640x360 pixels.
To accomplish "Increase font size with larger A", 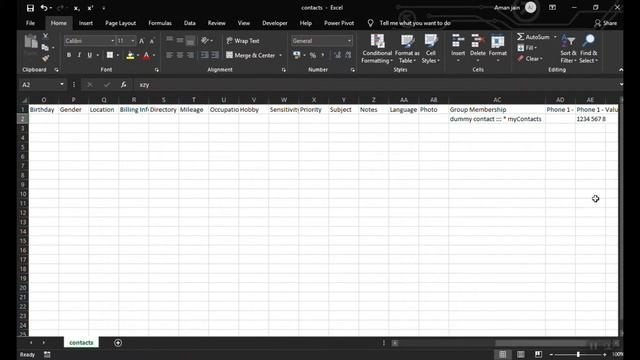I will (x=142, y=41).
